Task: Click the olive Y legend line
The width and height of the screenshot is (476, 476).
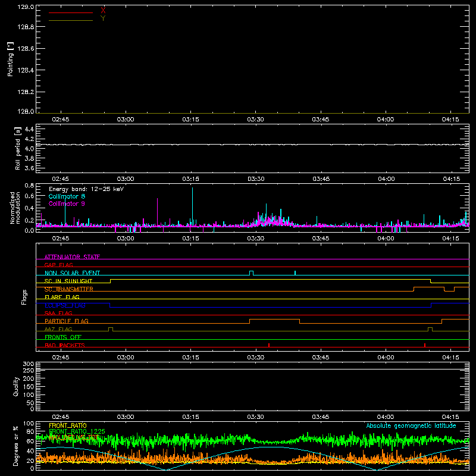Action: tap(71, 21)
